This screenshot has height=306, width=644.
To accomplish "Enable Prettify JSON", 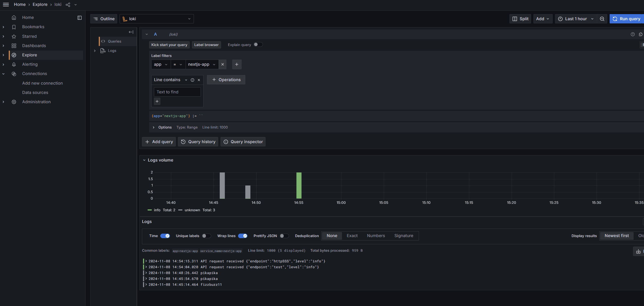I will [x=284, y=236].
